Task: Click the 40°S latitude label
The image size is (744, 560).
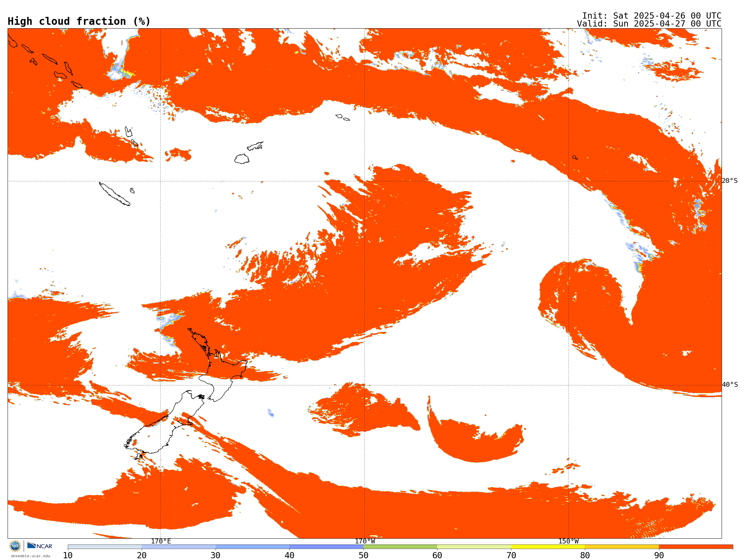Action: pyautogui.click(x=730, y=385)
